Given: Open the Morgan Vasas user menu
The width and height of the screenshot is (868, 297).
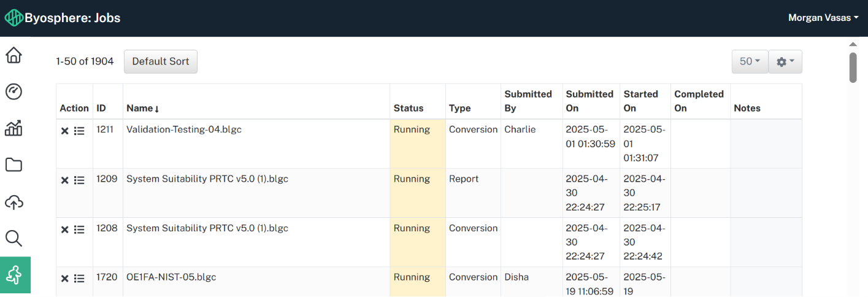Looking at the screenshot, I should [823, 18].
